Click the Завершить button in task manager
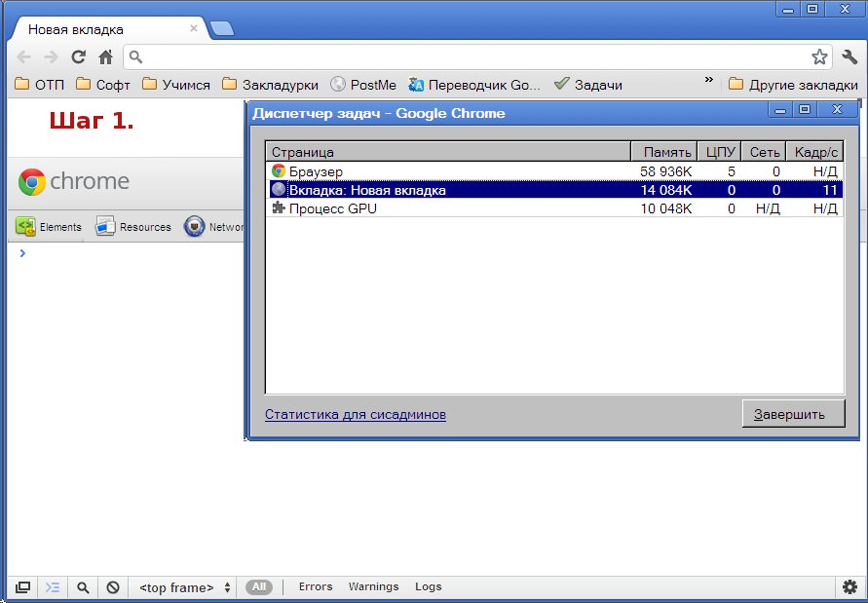This screenshot has height=603, width=868. click(x=793, y=414)
